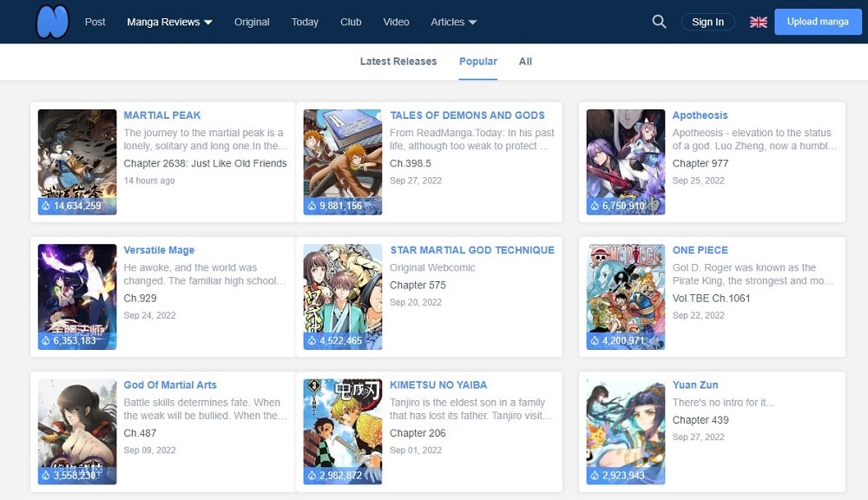The image size is (868, 500).
Task: Open Chapter 439 of Yuan Zun
Action: tap(700, 420)
